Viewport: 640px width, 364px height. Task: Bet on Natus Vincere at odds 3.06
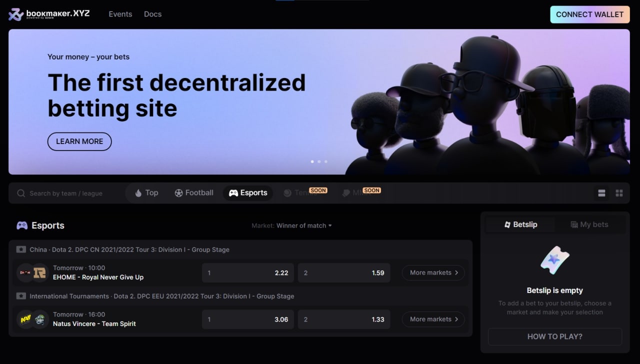point(248,319)
